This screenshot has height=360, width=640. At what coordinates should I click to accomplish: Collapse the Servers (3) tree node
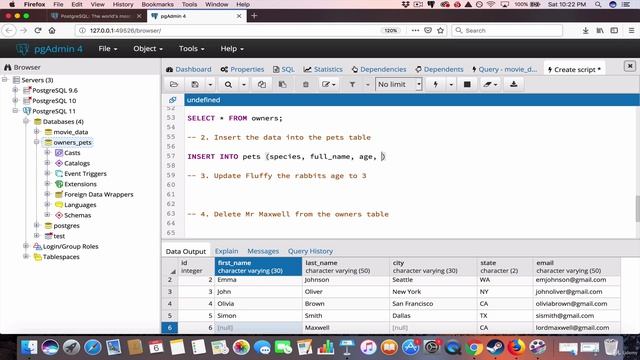tap(5, 80)
